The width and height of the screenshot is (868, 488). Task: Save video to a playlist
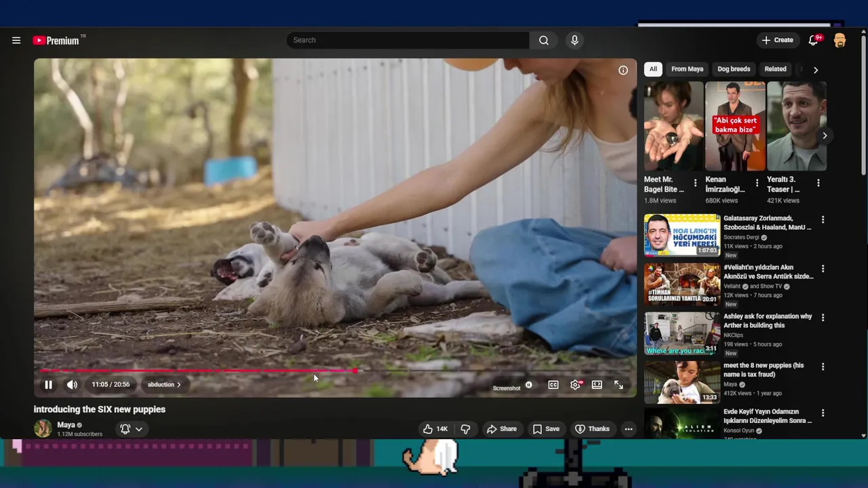click(x=546, y=429)
